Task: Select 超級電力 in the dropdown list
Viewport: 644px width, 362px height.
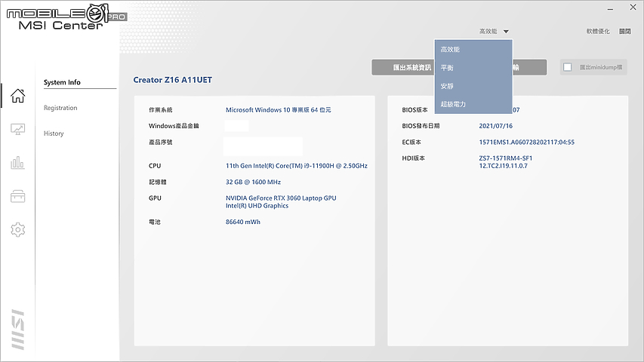Action: click(473, 104)
